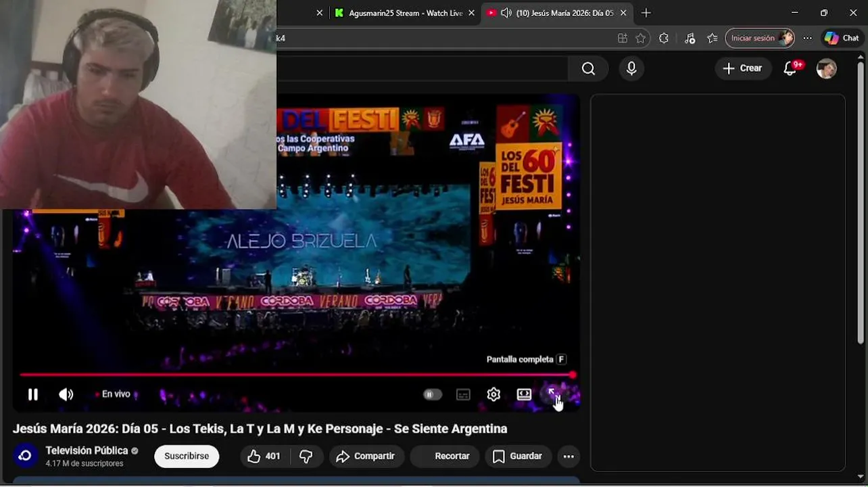Open the favorites list in the toolbar
The height and width of the screenshot is (487, 868).
pos(713,39)
